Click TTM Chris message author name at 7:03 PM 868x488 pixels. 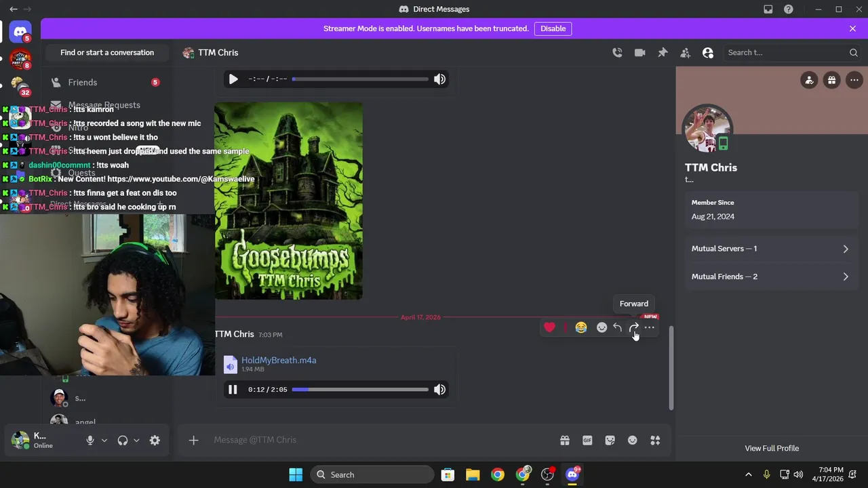coord(235,334)
